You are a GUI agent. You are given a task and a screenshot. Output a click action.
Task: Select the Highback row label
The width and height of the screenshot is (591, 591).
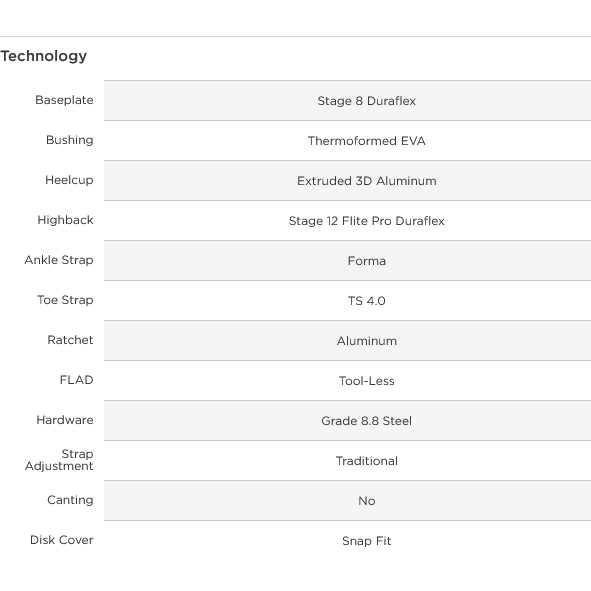click(x=66, y=220)
